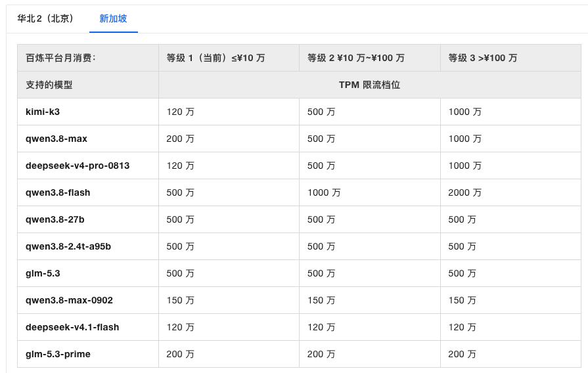Click glm-5.3 level 2 value 500 万
This screenshot has height=373, width=588.
pos(321,273)
